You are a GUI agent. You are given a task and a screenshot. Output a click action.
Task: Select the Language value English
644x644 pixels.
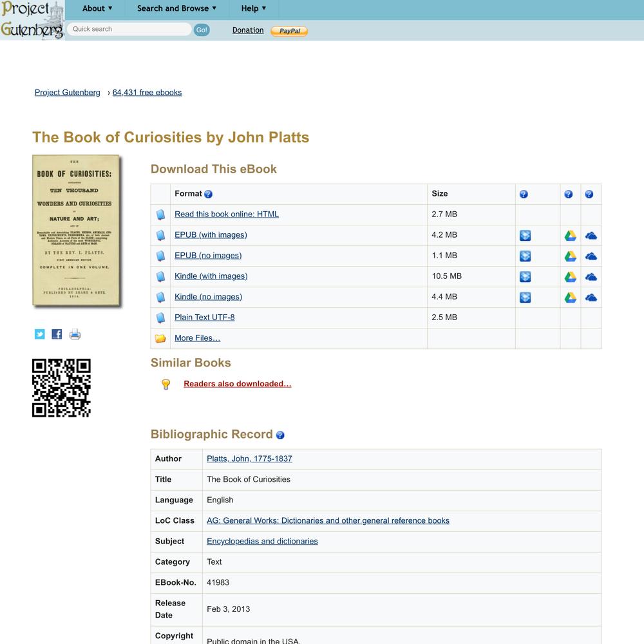pos(220,500)
